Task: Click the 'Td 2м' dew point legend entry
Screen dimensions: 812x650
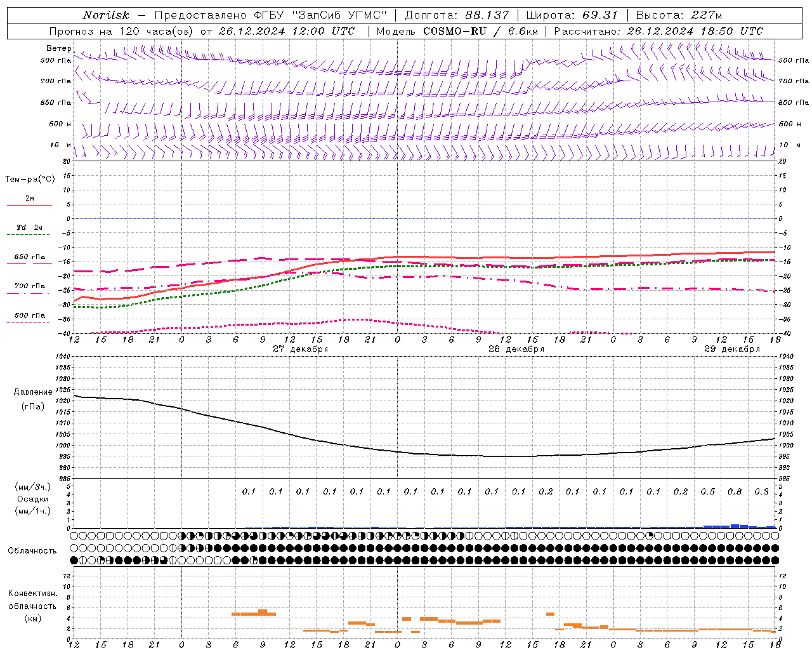Action: (30, 227)
